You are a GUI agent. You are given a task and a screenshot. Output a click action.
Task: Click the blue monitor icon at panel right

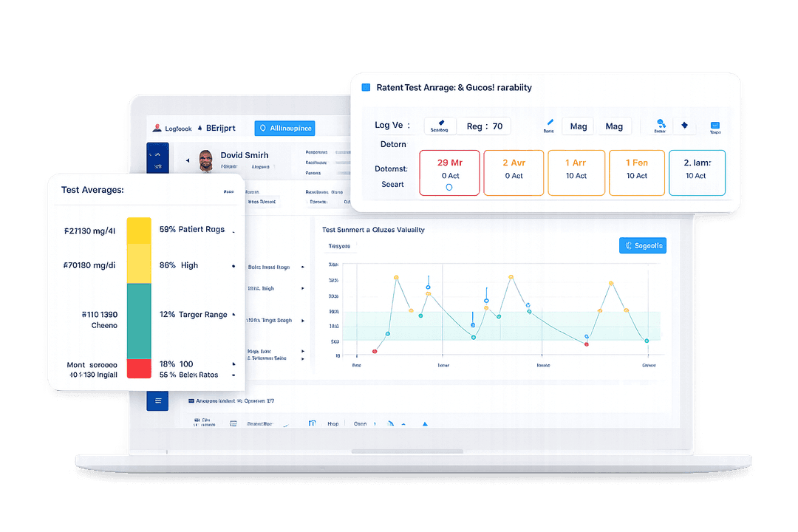pos(715,126)
